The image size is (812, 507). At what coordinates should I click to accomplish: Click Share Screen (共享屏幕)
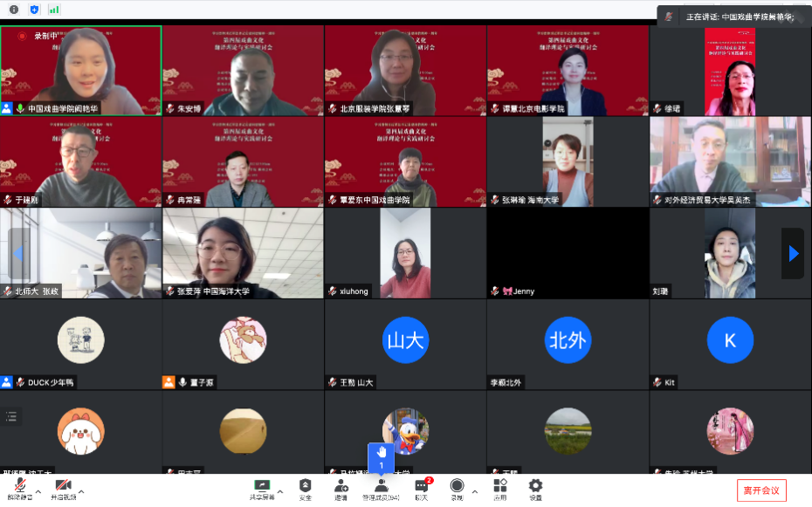coord(262,488)
